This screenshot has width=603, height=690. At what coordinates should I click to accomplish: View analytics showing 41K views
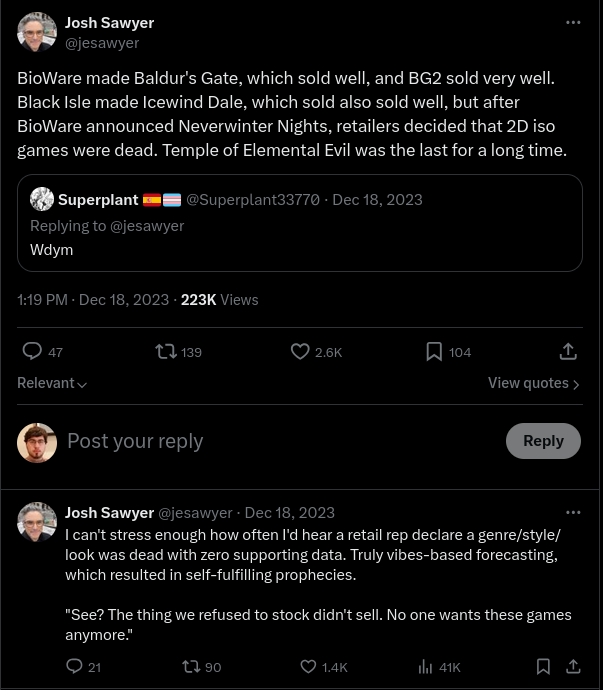(425, 666)
